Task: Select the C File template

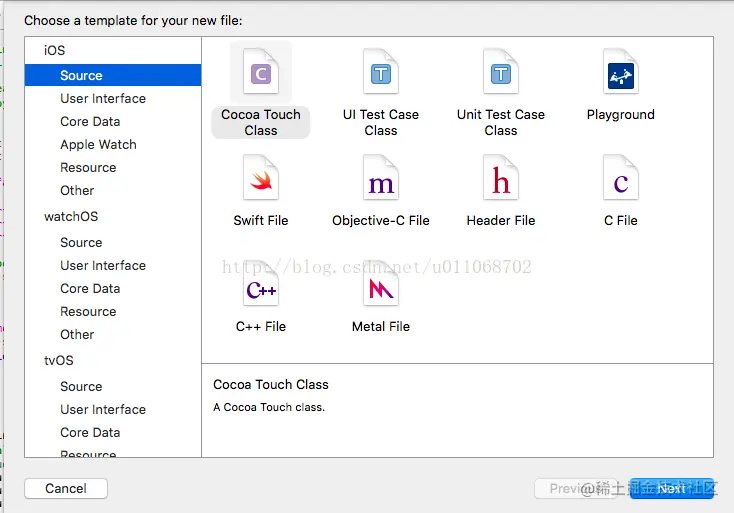Action: [620, 178]
